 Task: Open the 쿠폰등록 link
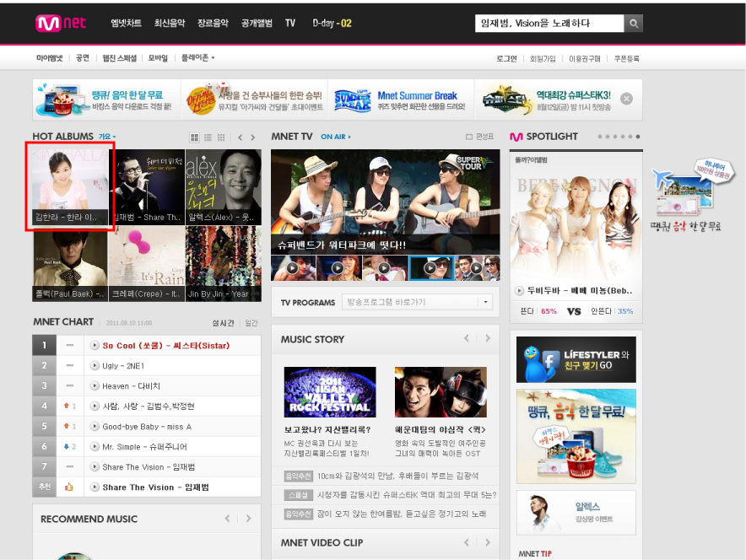pos(626,58)
